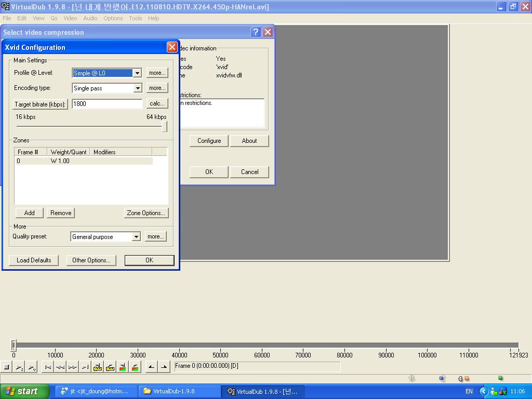The height and width of the screenshot is (399, 532).
Task: Click the Target bitrate 1800 field
Action: (107, 104)
